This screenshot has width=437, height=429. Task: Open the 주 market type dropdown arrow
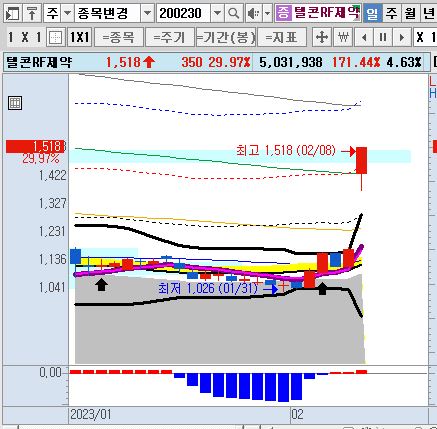(x=67, y=14)
